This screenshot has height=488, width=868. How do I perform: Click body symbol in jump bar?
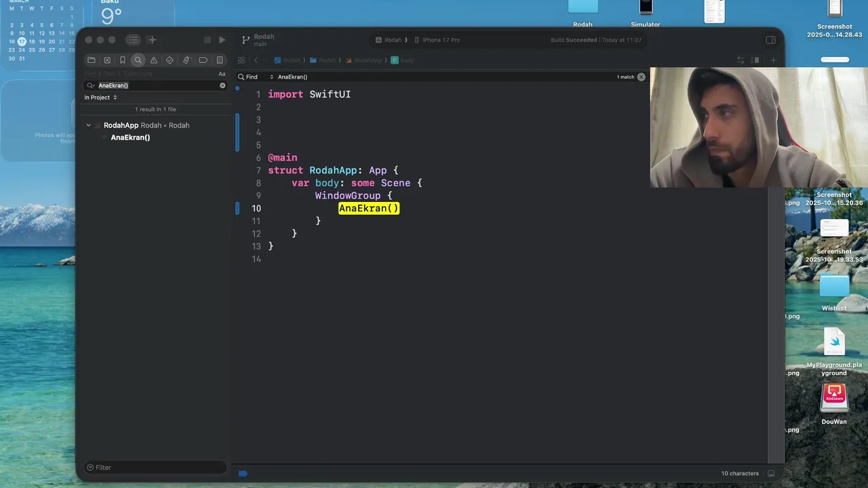pyautogui.click(x=403, y=60)
